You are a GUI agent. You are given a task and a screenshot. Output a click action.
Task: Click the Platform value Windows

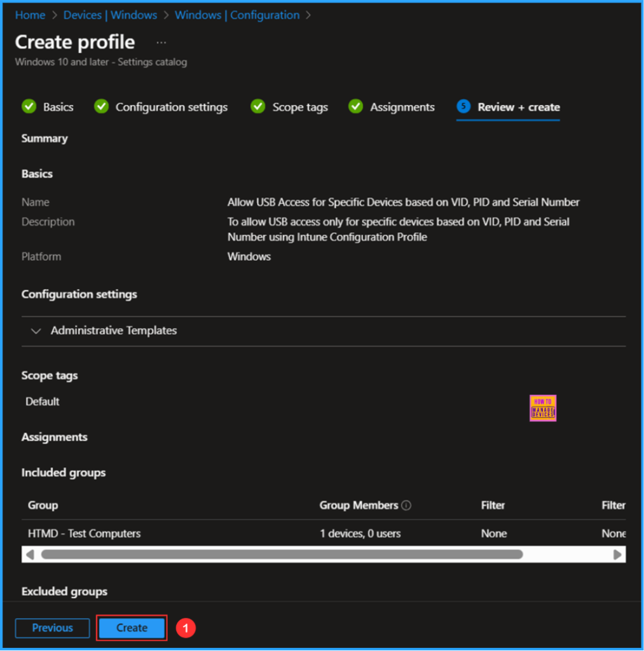[249, 257]
